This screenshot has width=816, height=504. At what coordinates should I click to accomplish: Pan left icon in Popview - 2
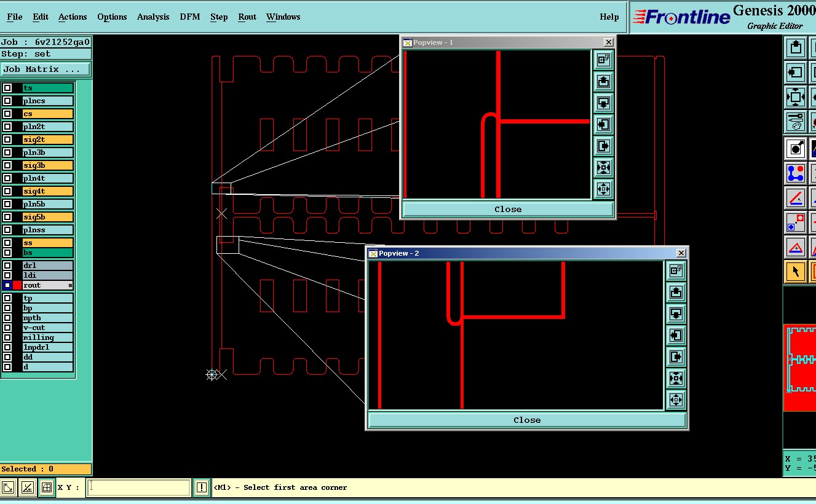[x=676, y=335]
